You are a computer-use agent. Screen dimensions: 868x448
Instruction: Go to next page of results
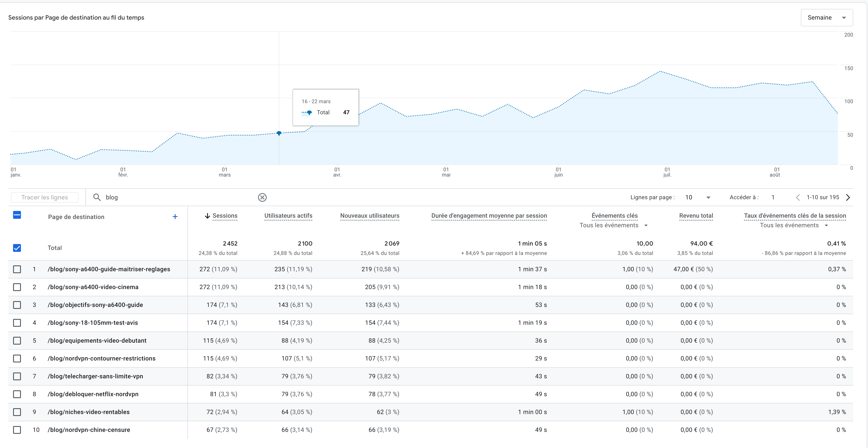[848, 197]
